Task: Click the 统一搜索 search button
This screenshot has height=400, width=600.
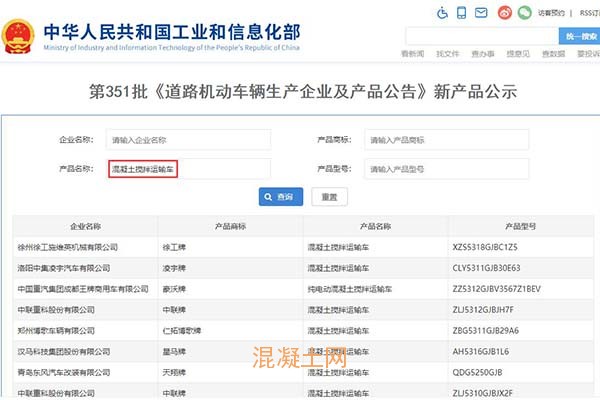Action: [579, 36]
